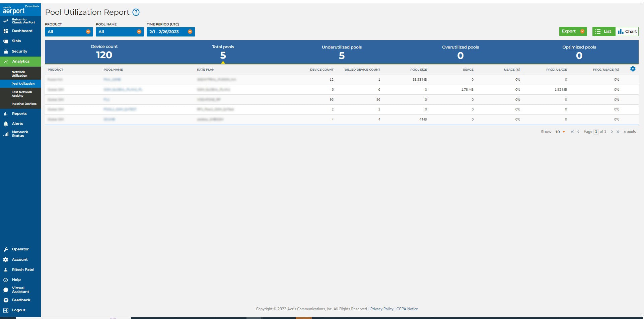Image resolution: width=644 pixels, height=319 pixels.
Task: Toggle the Analytics sidebar section
Action: point(21,61)
